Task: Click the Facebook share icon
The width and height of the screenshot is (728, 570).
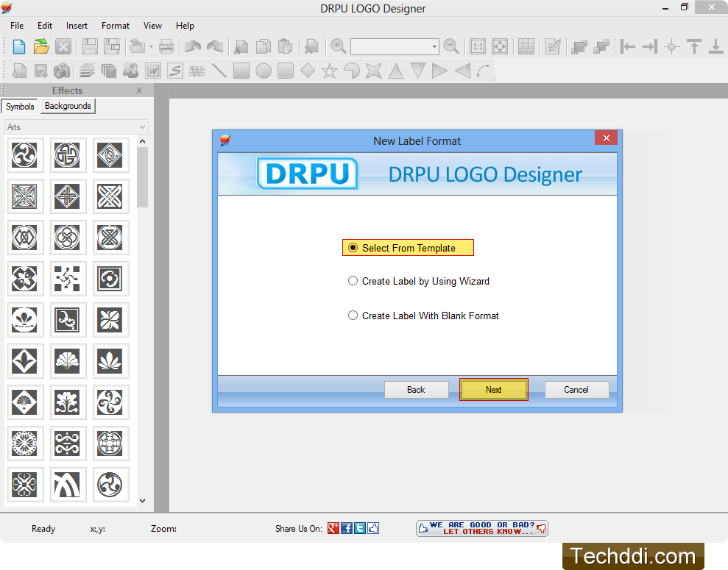Action: (x=347, y=528)
